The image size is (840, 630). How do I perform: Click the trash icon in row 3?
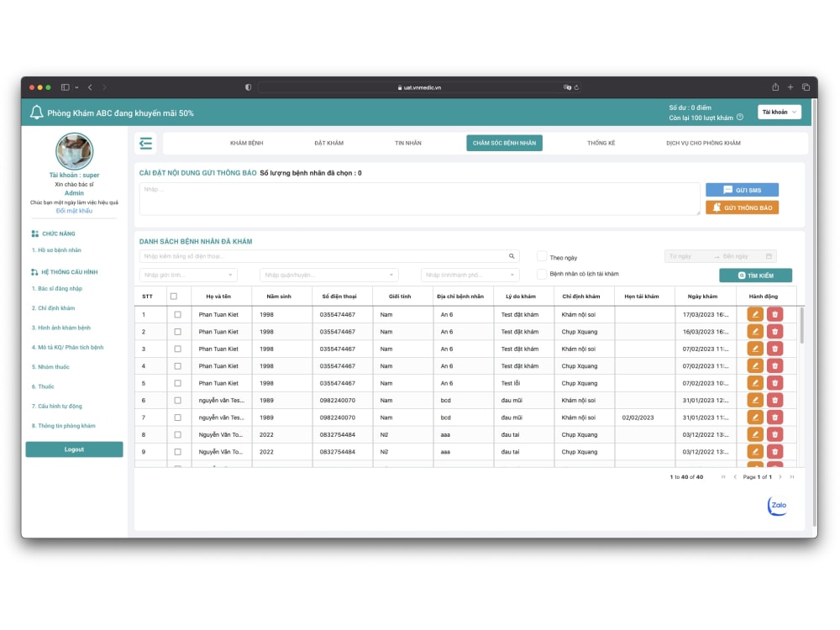(774, 349)
